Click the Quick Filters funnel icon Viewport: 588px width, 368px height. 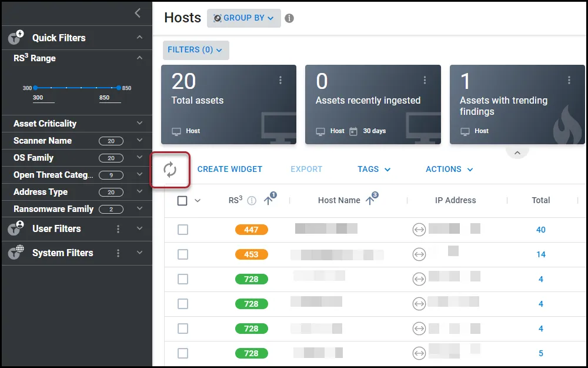point(16,37)
